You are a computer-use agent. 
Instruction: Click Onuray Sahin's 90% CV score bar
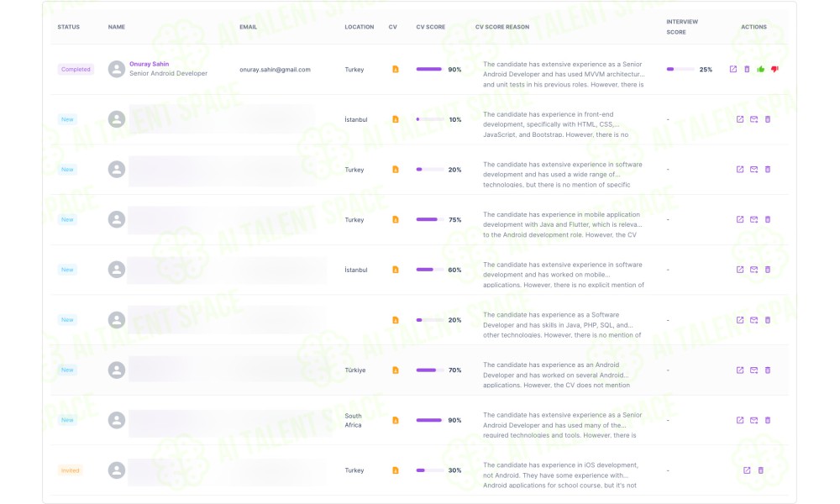[x=429, y=69]
